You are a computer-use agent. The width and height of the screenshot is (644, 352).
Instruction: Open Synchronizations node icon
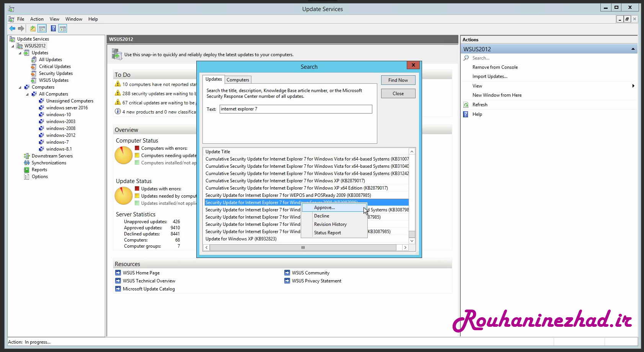pyautogui.click(x=26, y=163)
